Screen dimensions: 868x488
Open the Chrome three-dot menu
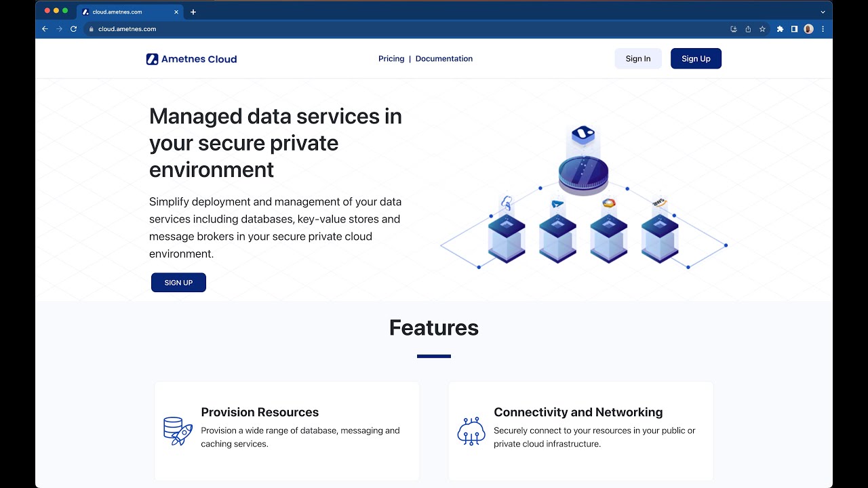[823, 29]
